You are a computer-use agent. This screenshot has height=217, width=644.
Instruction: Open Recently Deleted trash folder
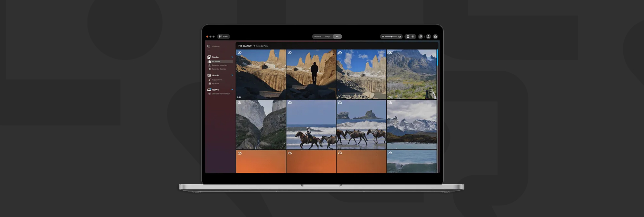(219, 69)
